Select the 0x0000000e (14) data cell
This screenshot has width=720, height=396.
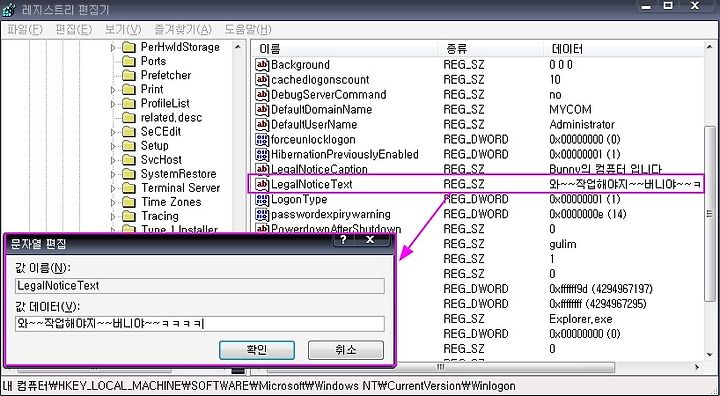click(587, 214)
